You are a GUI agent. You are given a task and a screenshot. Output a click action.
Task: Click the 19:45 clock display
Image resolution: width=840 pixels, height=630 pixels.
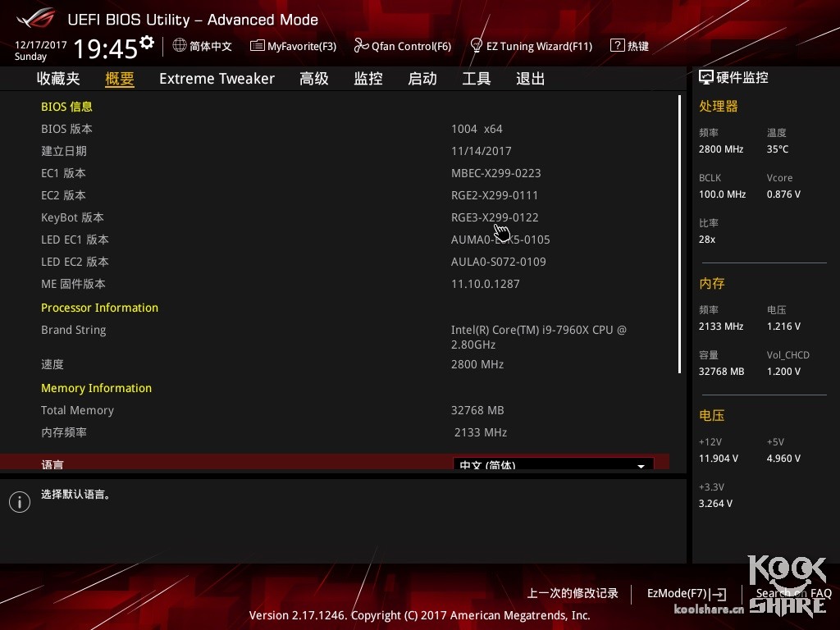click(106, 48)
